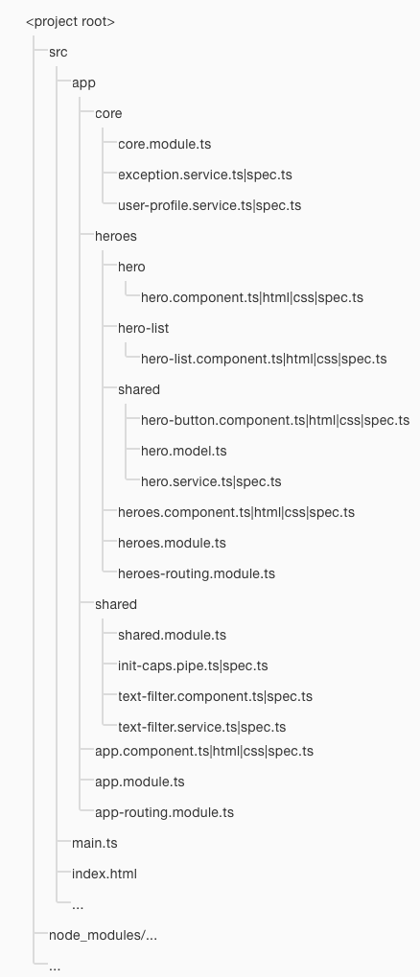Select shared.module.ts file
Screen dimensions: 420x980
pos(172,635)
